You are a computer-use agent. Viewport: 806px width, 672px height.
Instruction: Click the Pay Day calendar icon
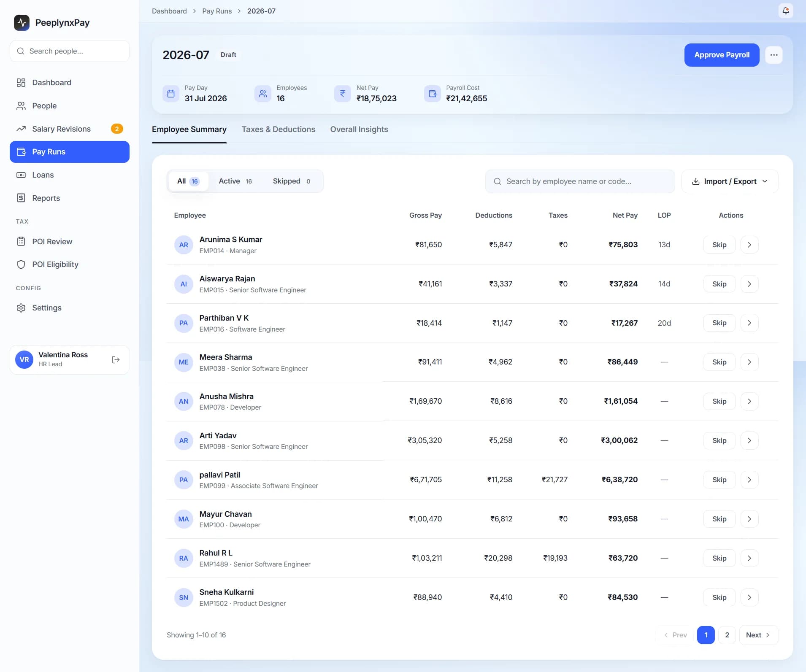[171, 94]
